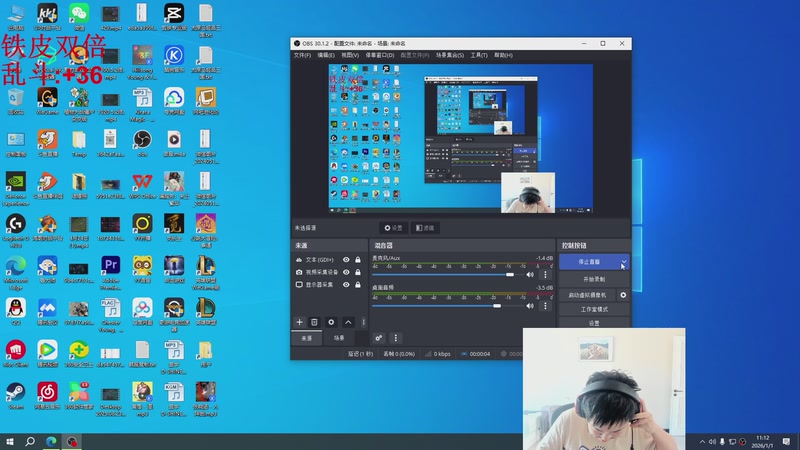This screenshot has width=800, height=450.
Task: Switch to the 场景 dock tab
Action: click(339, 338)
